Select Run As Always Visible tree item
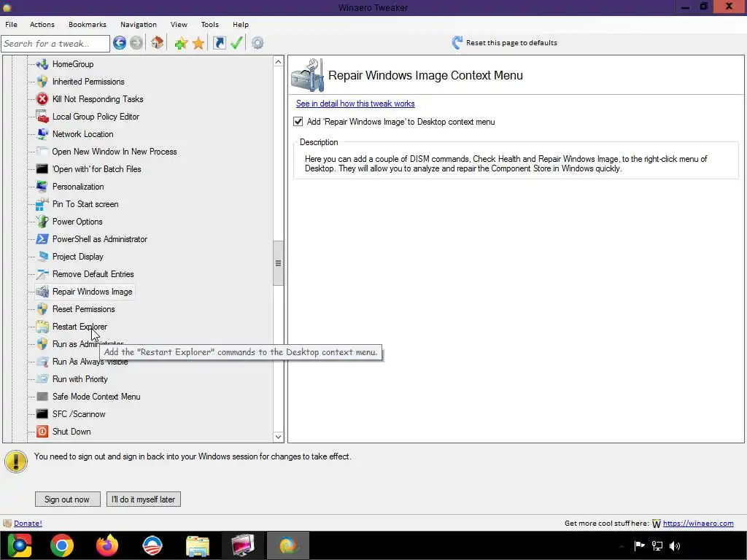The width and height of the screenshot is (747, 560). (x=90, y=362)
